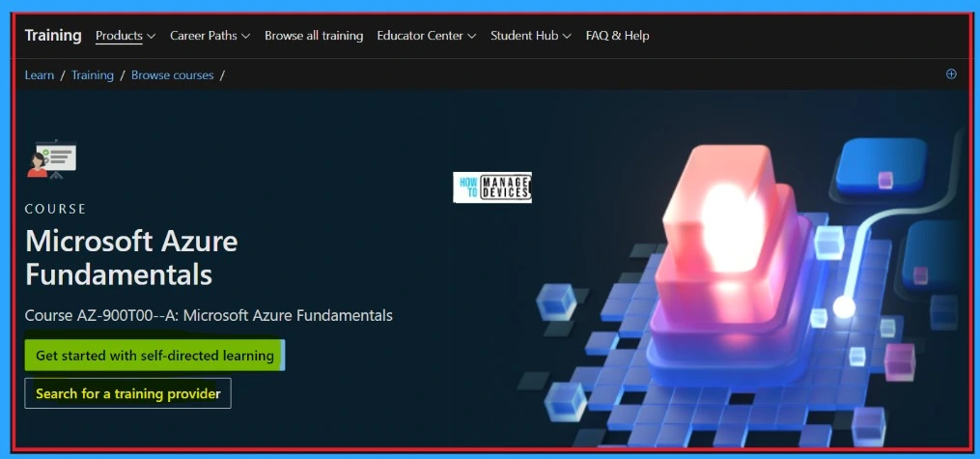
Task: Open FAQ & Help
Action: (x=618, y=36)
